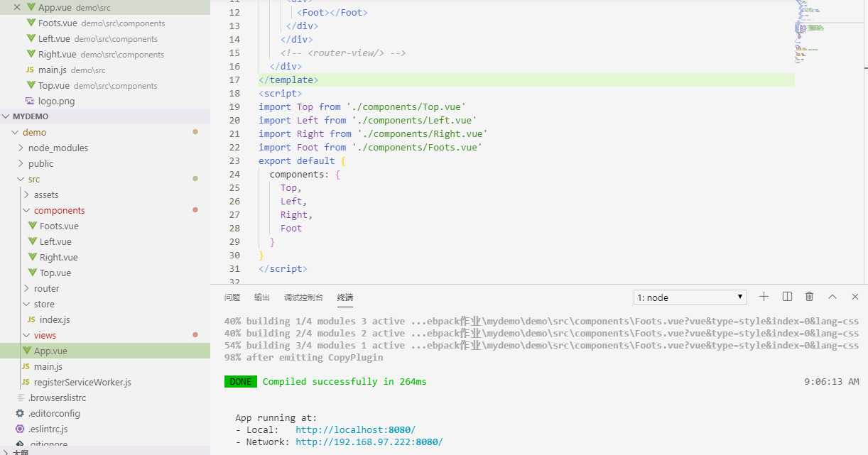The width and height of the screenshot is (868, 455).
Task: Collapse the MYDEMO explorer section
Action: 105,116
